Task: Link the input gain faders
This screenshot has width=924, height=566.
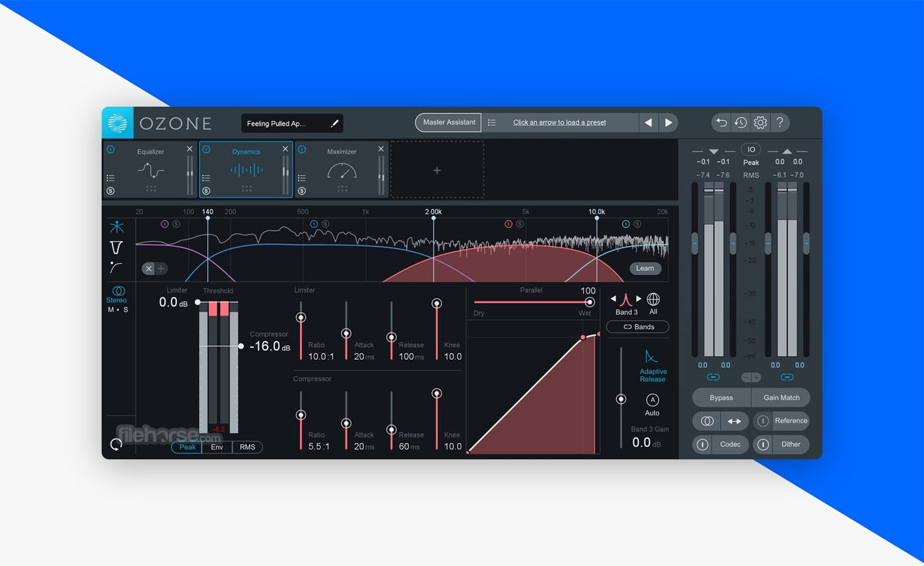Action: tap(713, 377)
